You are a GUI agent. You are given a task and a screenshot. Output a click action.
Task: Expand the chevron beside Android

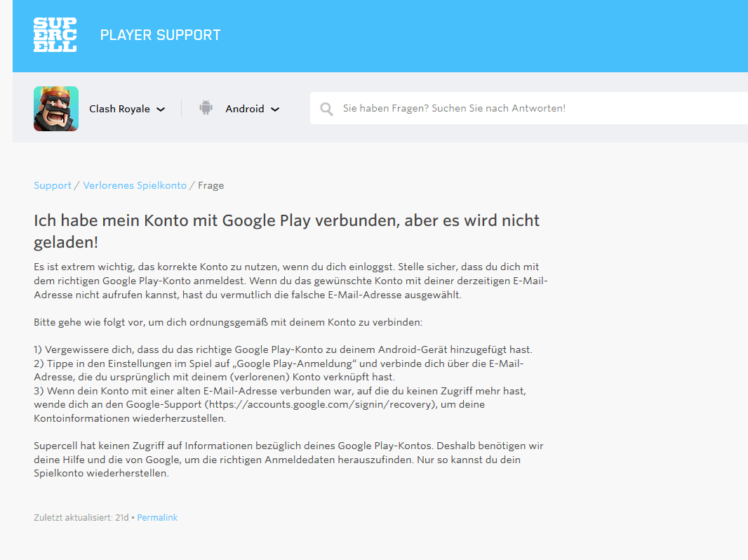click(275, 109)
